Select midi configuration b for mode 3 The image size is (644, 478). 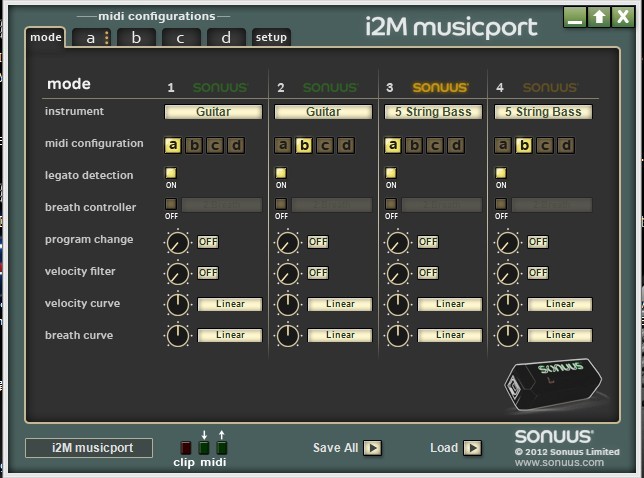(x=414, y=145)
